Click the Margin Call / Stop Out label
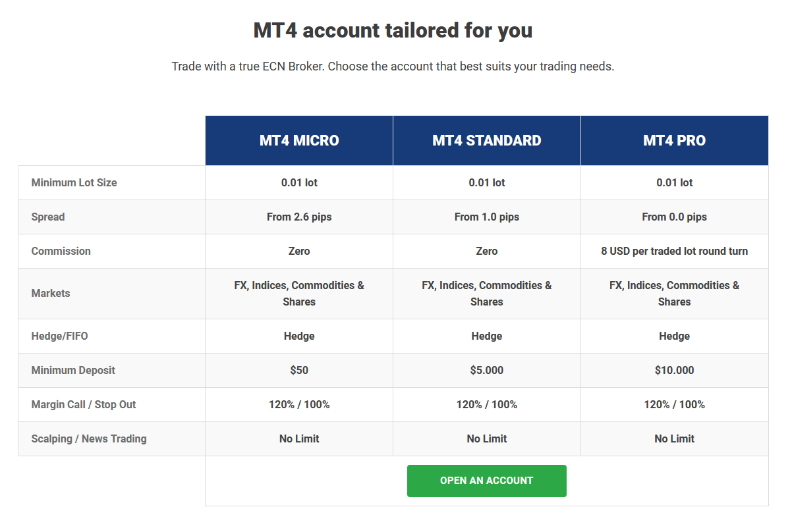The height and width of the screenshot is (532, 790). pos(84,405)
